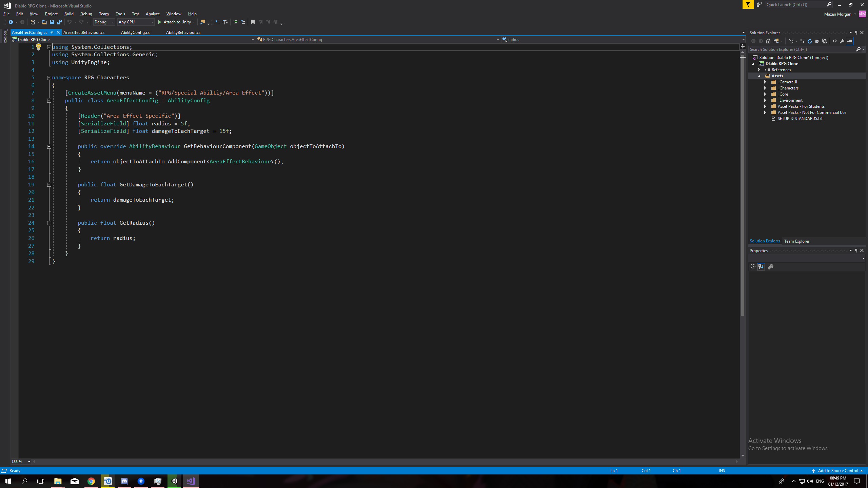Open the Any CPU platform dropdown

click(x=136, y=22)
